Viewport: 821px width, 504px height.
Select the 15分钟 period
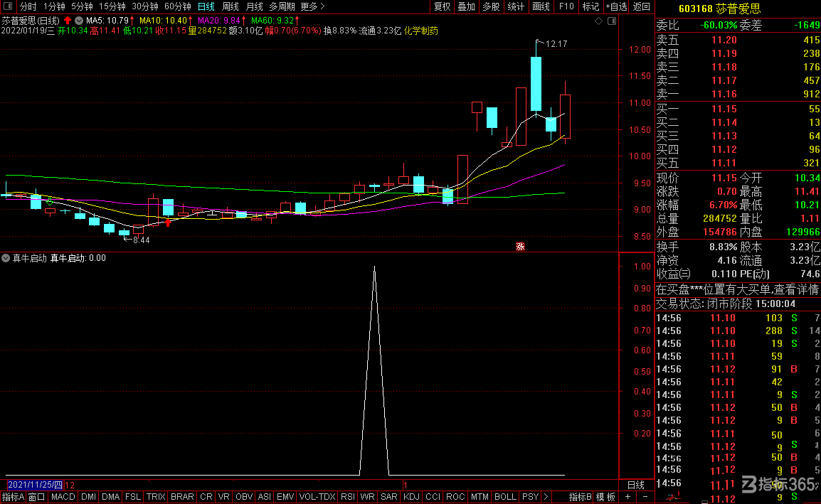click(x=112, y=6)
